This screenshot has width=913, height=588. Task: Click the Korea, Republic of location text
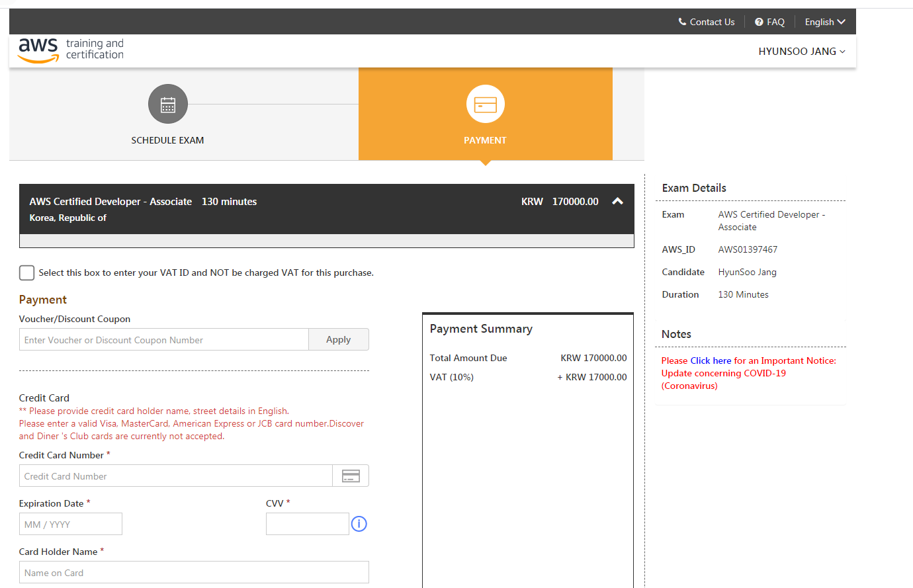[67, 218]
